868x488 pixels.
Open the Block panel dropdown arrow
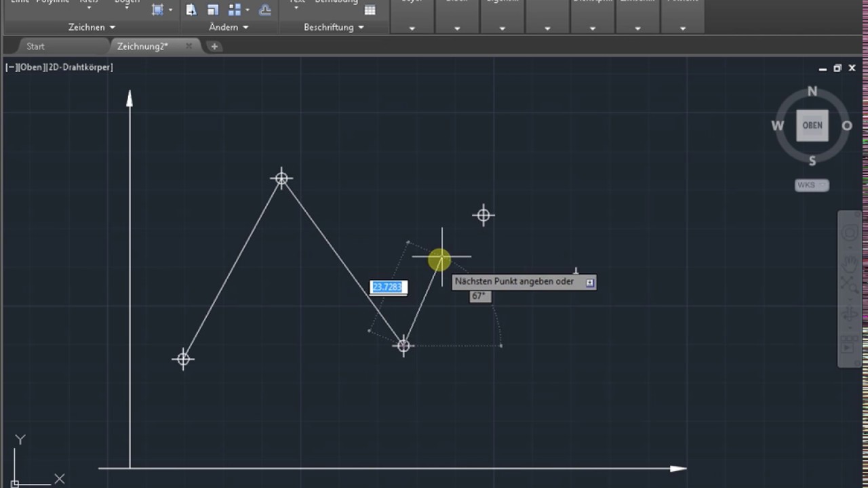(x=457, y=28)
